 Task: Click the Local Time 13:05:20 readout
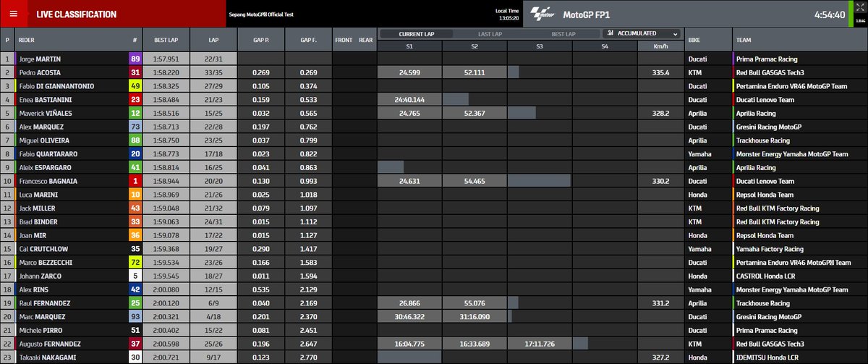coord(506,14)
